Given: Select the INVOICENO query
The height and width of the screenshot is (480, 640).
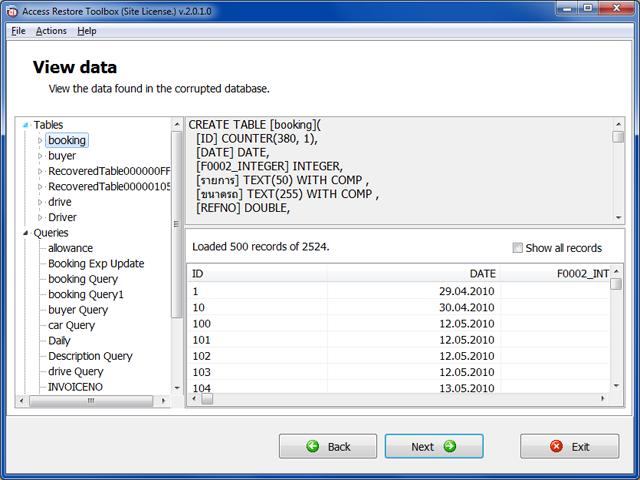Looking at the screenshot, I should [x=75, y=387].
